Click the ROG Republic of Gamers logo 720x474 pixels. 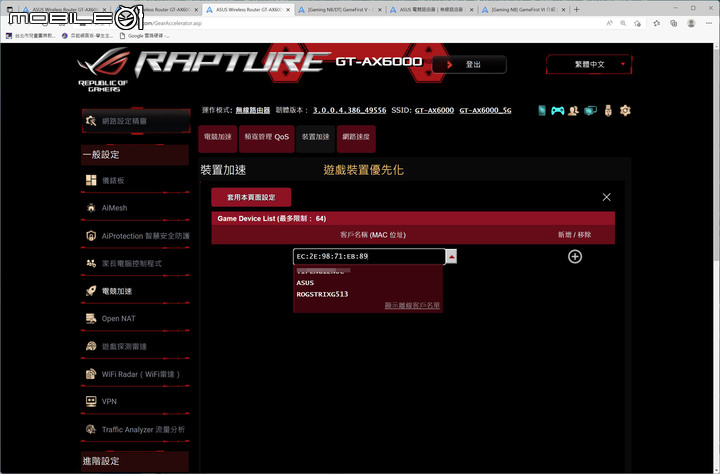104,70
